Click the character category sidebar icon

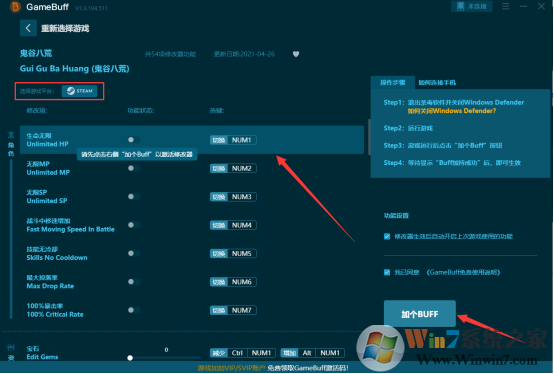11,143
